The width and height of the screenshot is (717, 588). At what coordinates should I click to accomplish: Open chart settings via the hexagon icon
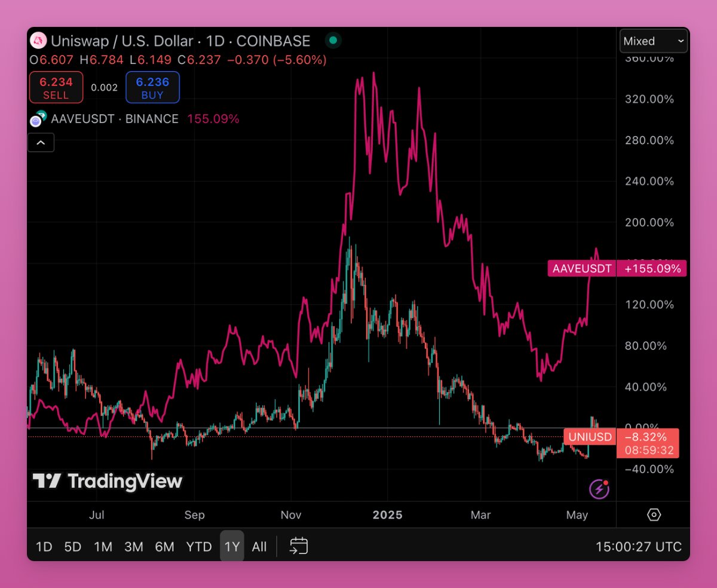[654, 514]
